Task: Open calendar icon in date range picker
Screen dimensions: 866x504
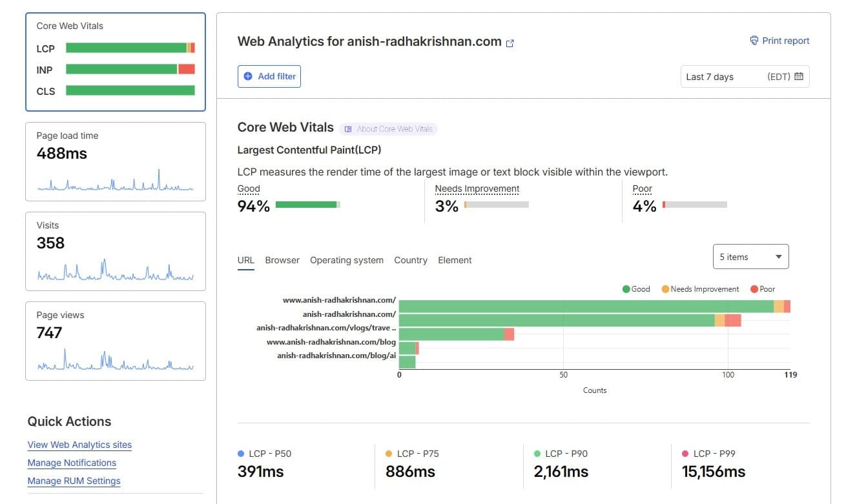Action: [799, 76]
